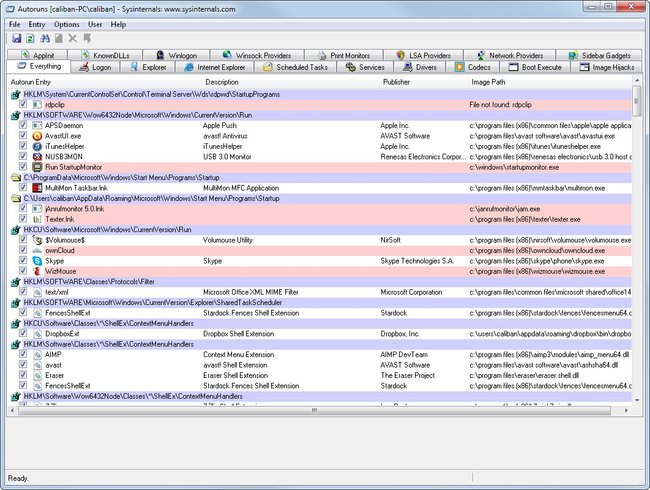This screenshot has width=650, height=490.
Task: Open the Winsock Providers tab
Action: 257,55
